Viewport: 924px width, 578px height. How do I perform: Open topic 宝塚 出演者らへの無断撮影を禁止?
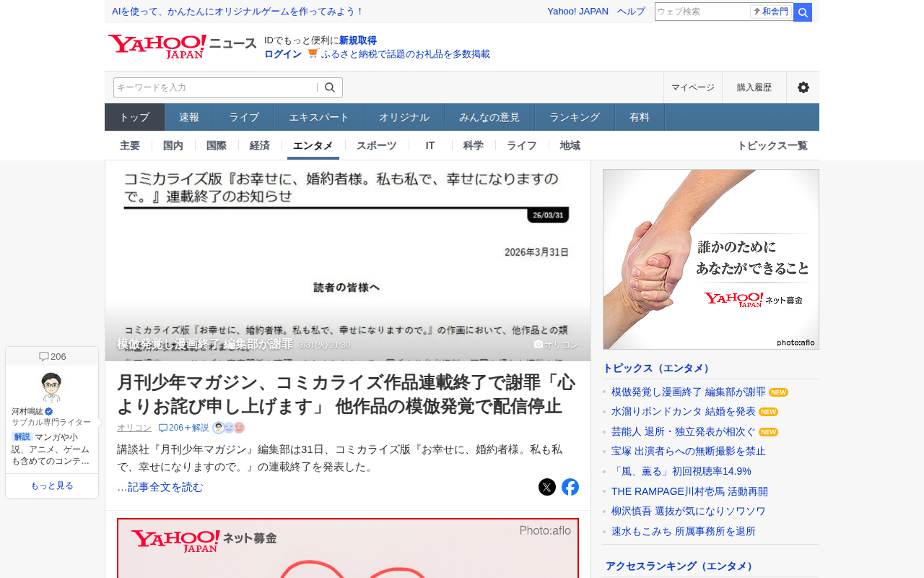point(689,451)
